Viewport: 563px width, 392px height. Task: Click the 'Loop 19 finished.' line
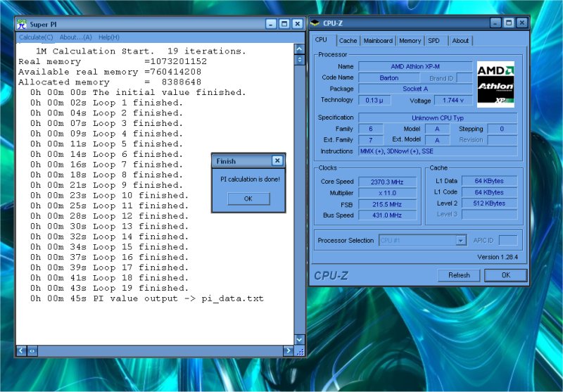(x=110, y=288)
